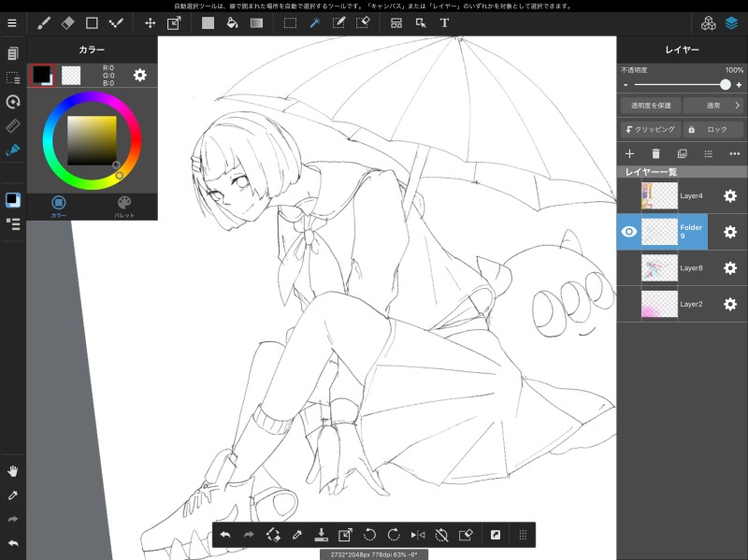The width and height of the screenshot is (748, 560).
Task: Select the Eyedropper in left sidebar
Action: coord(13,495)
